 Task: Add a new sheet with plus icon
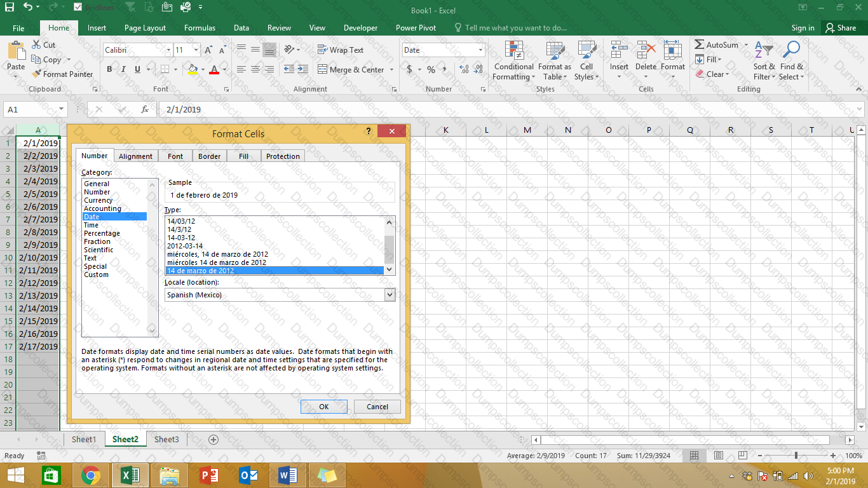tap(214, 440)
